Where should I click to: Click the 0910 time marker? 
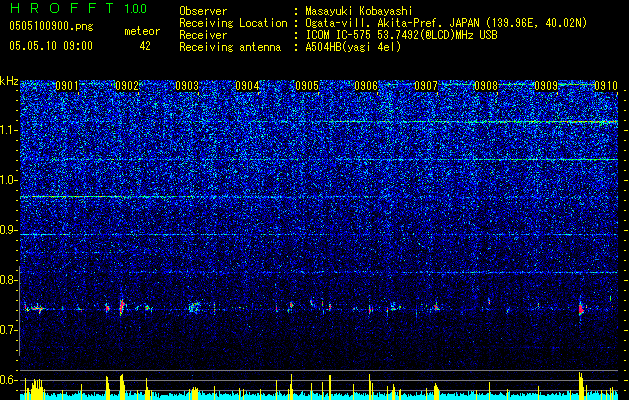(606, 86)
